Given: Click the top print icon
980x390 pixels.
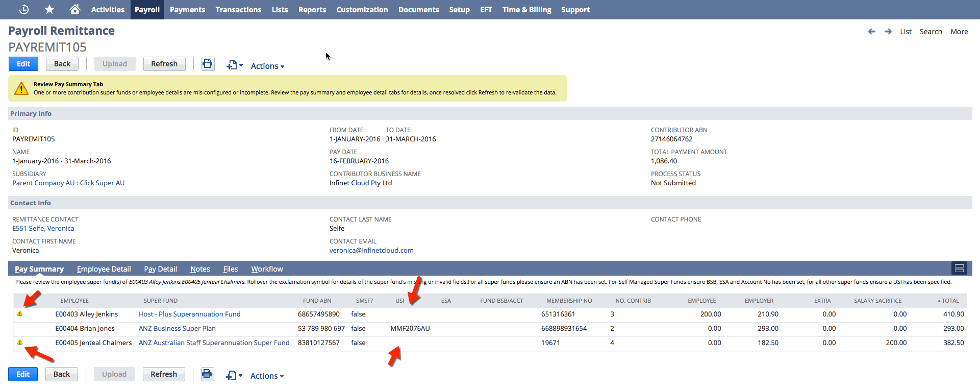Looking at the screenshot, I should 208,64.
